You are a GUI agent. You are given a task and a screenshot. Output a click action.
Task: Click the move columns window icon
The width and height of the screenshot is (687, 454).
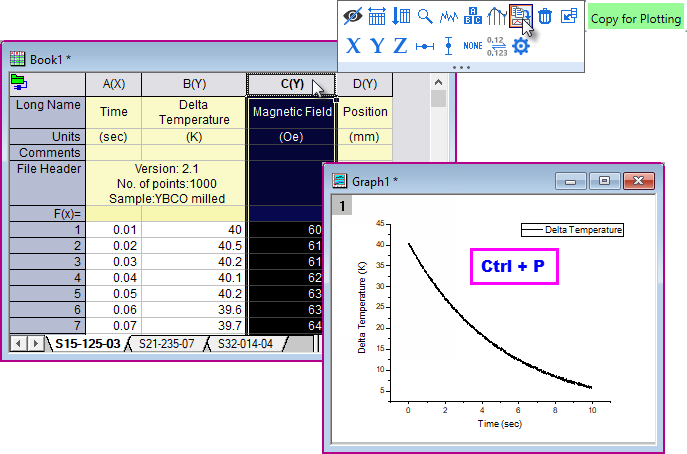(569, 16)
